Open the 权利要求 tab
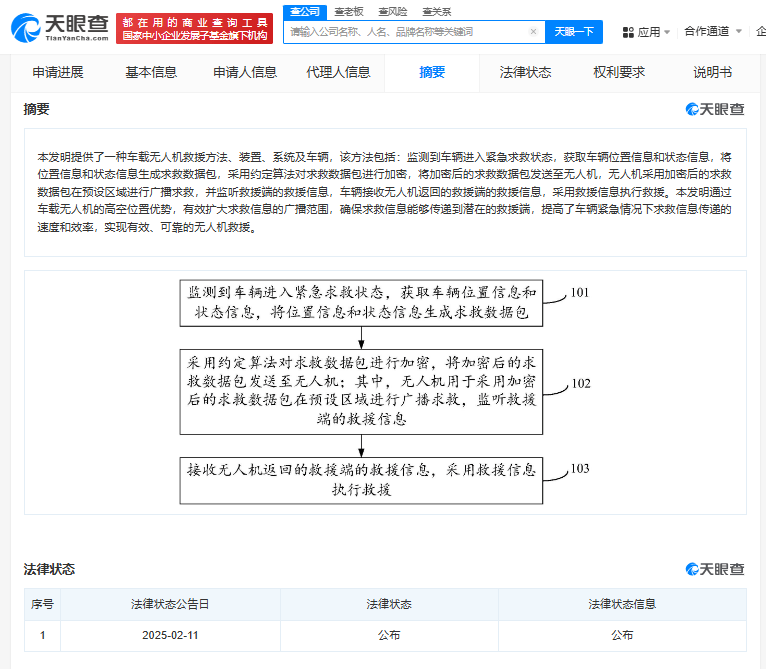766x669 pixels. (x=619, y=72)
